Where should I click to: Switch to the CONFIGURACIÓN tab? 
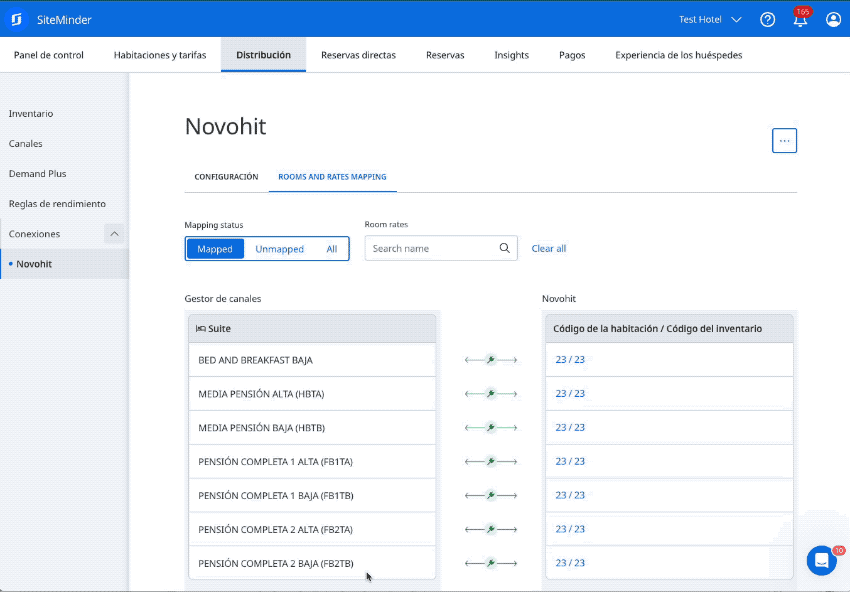point(226,177)
